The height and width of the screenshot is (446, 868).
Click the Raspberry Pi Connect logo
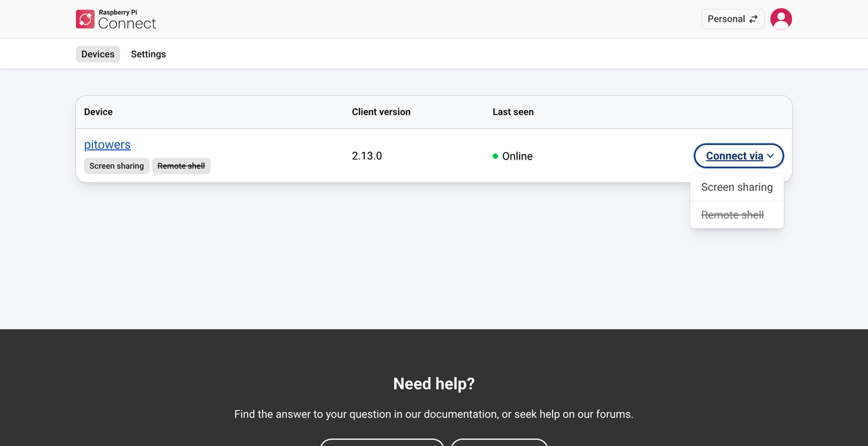click(116, 19)
